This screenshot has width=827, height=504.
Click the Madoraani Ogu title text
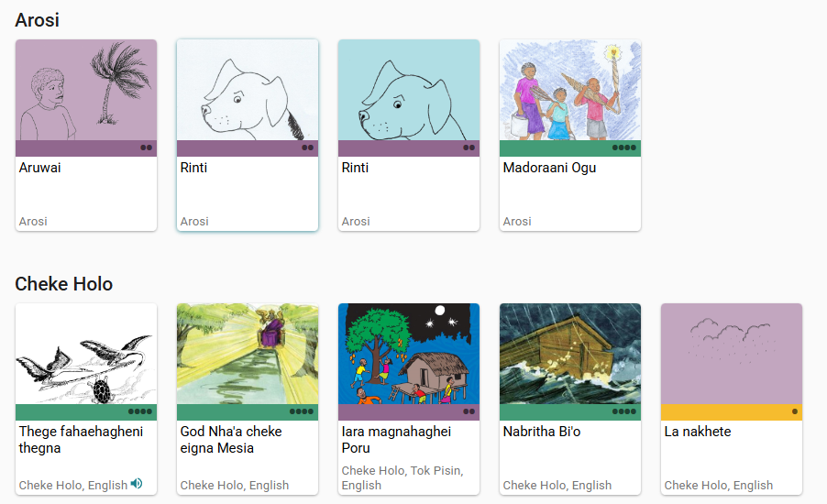549,168
